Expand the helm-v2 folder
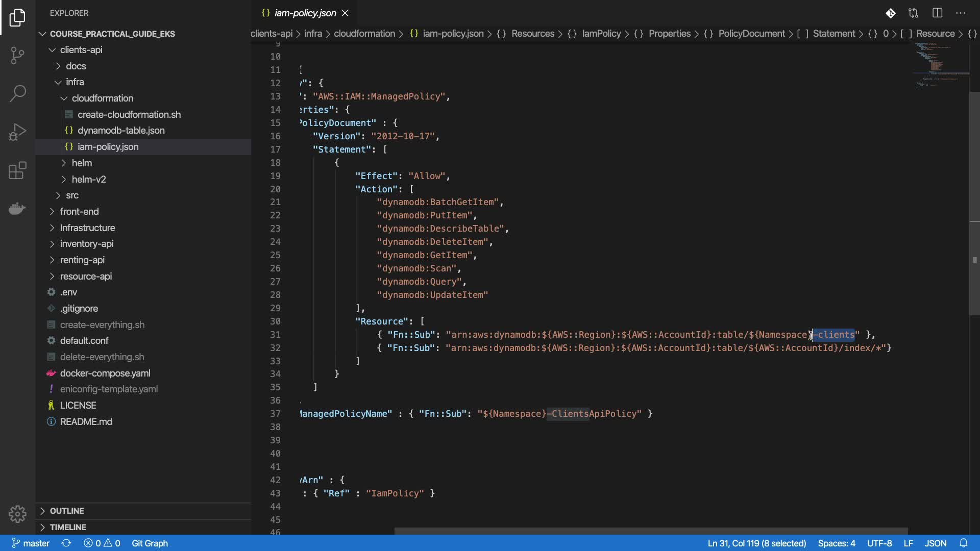The image size is (980, 551). [x=88, y=179]
